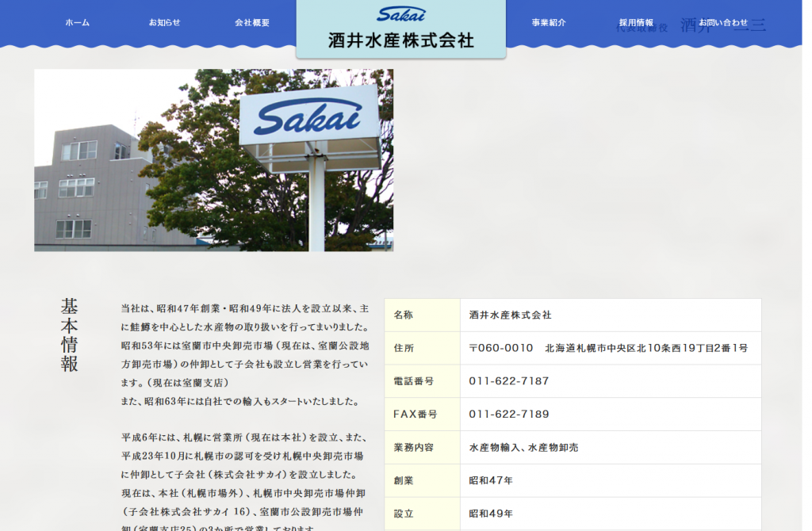
Task: Click the 基本情報 vertical heading
Action: [x=70, y=335]
